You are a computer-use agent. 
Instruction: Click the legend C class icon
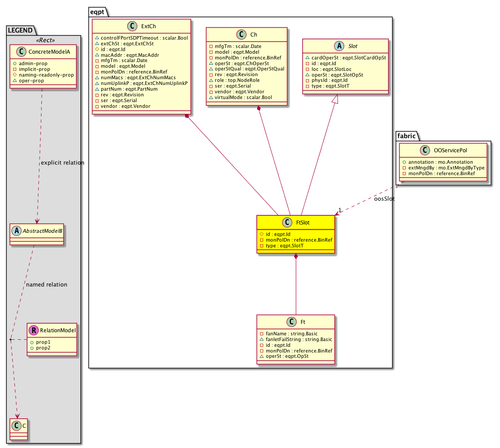click(16, 427)
